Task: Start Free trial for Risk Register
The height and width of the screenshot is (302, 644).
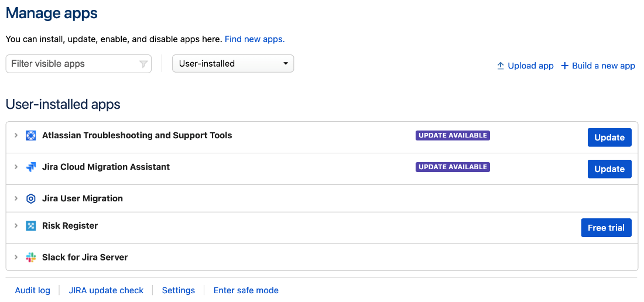Action: (606, 228)
